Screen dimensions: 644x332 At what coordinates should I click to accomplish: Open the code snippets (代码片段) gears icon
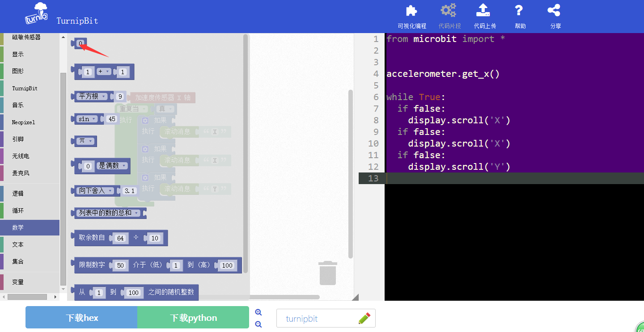point(448,10)
